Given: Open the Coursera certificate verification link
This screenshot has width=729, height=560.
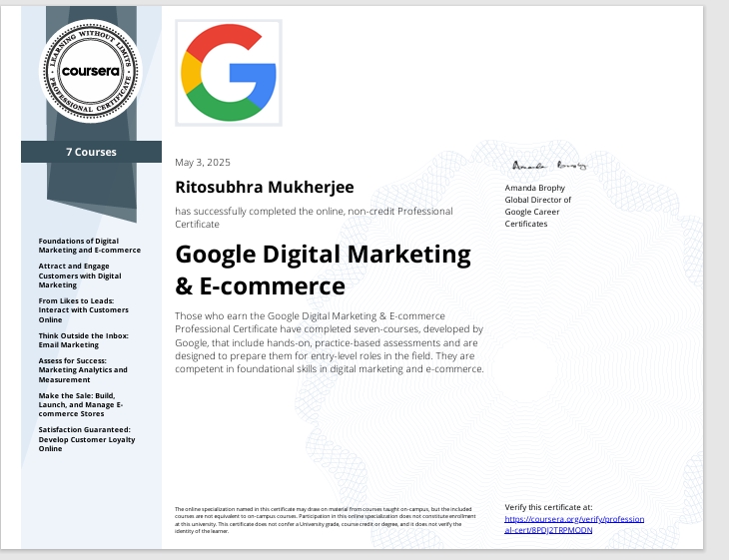Looking at the screenshot, I should (574, 525).
